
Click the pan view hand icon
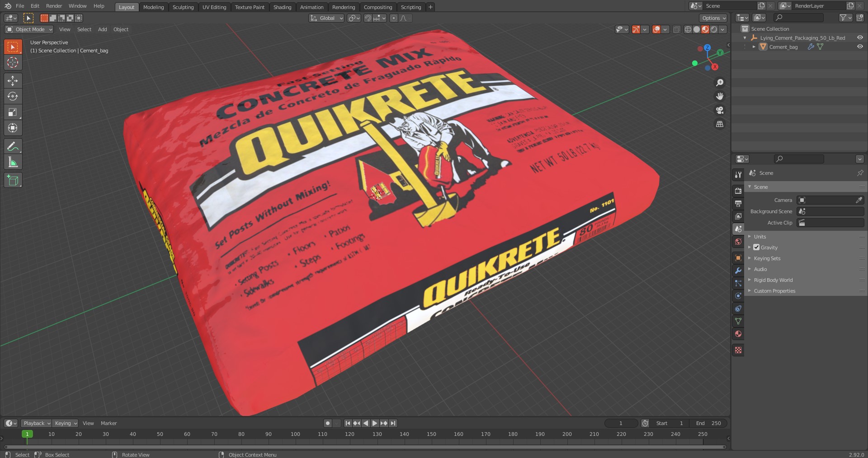pos(720,96)
